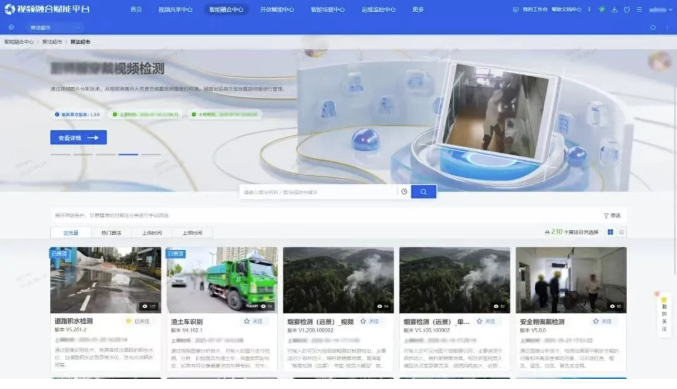Screen dimensions: 677x389
Task: Click the algorithm search input field
Action: point(319,192)
